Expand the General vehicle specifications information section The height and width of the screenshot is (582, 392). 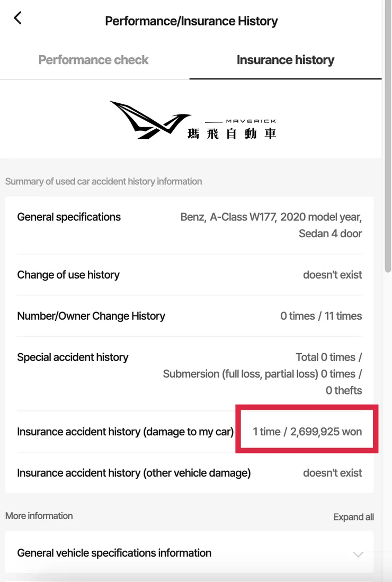tap(114, 552)
